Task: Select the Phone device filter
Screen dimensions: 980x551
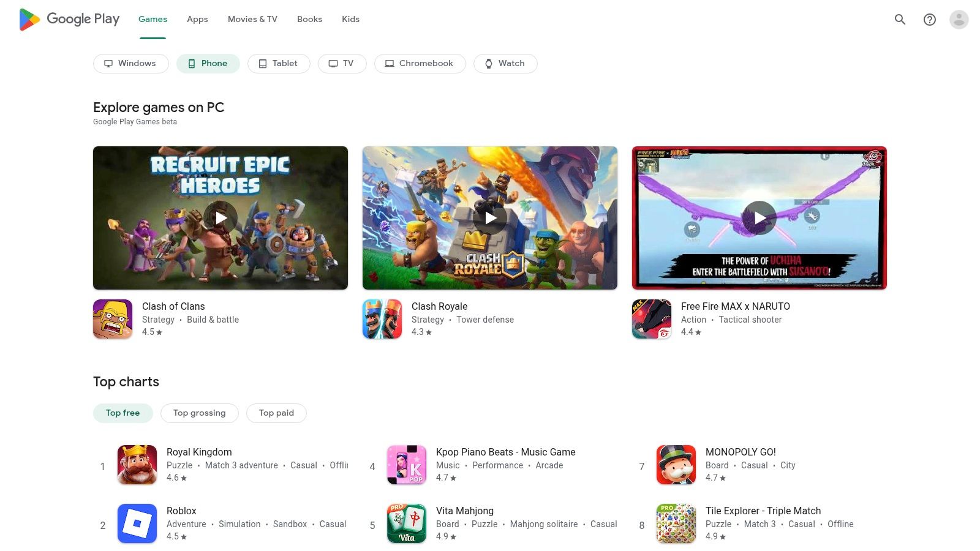Action: (x=208, y=63)
